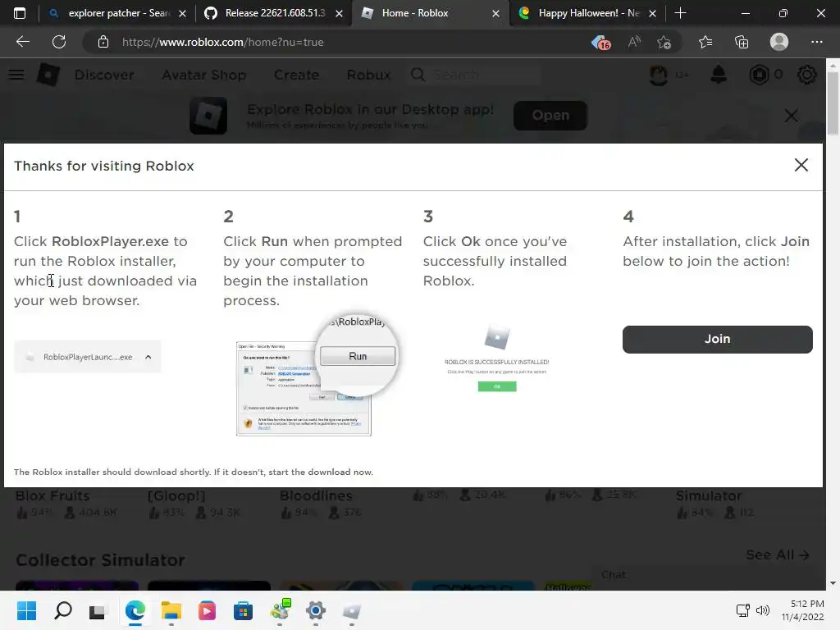Image resolution: width=840 pixels, height=630 pixels.
Task: Dismiss the Desktop app banner
Action: (x=792, y=115)
